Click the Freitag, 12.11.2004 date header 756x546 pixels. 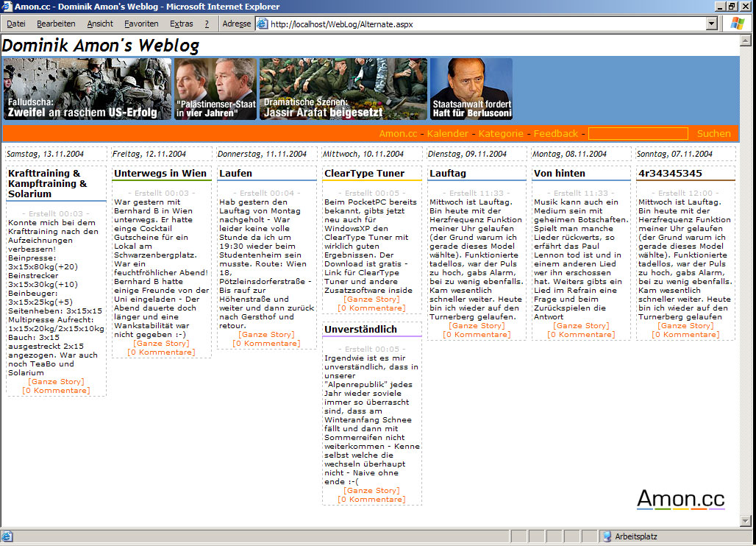coord(149,154)
